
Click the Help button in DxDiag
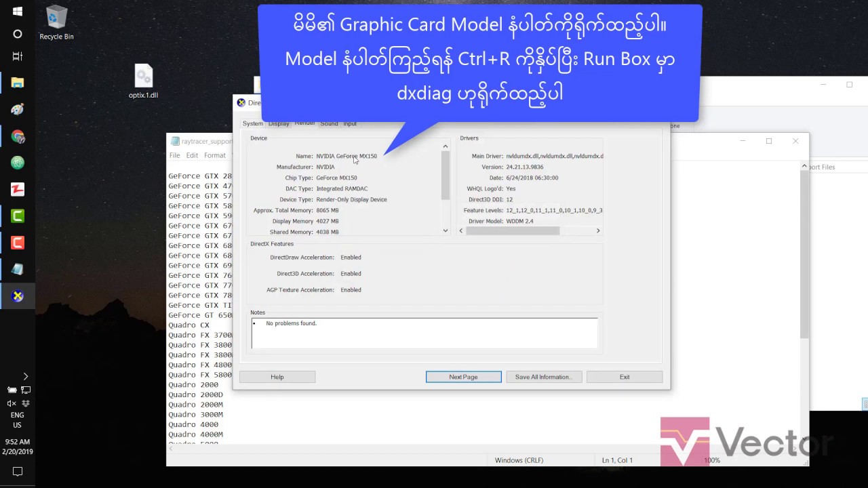(x=277, y=377)
